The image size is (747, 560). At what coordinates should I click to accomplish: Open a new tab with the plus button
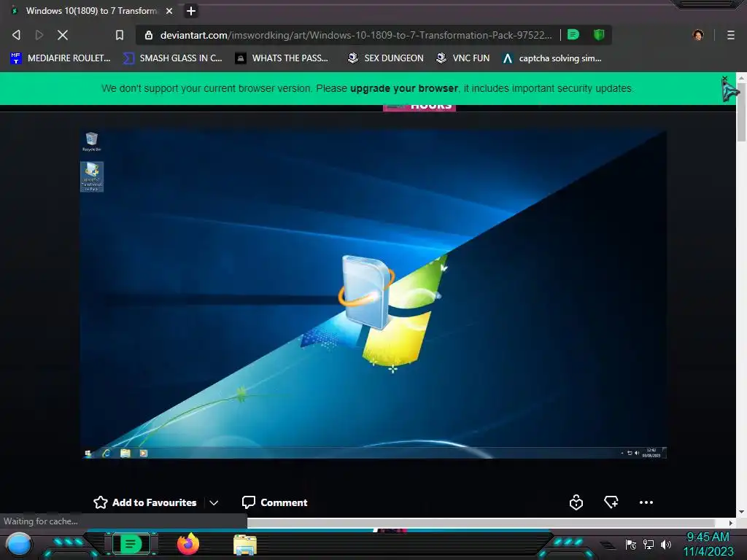191,11
